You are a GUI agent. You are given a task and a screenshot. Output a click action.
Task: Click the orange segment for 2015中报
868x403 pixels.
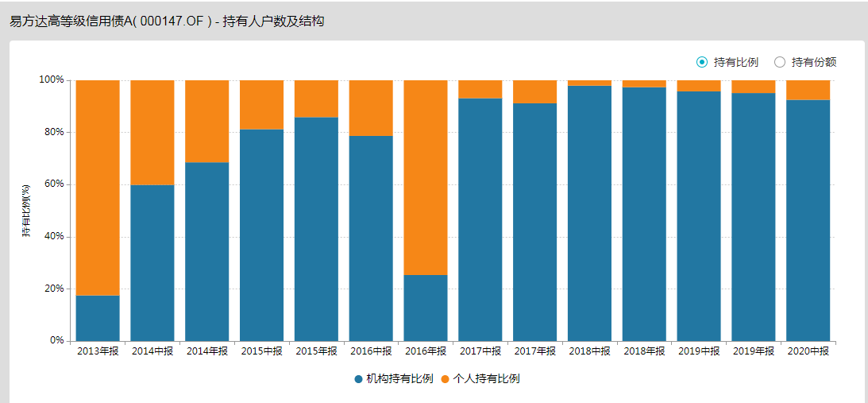pos(262,105)
